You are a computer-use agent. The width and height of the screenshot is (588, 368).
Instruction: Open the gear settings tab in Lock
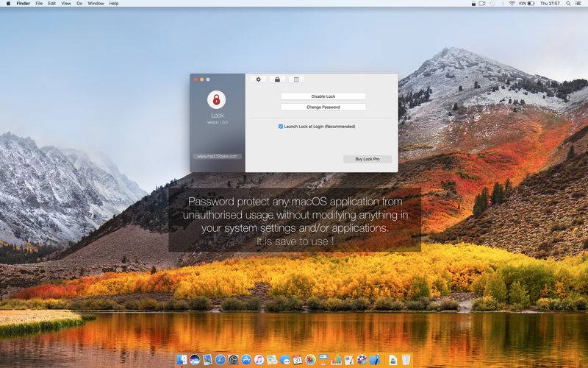click(258, 79)
